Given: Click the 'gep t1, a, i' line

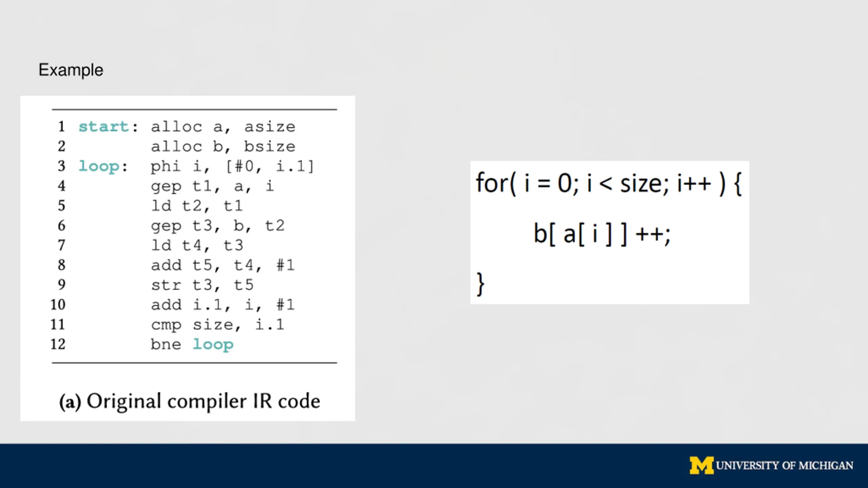Looking at the screenshot, I should pos(212,186).
